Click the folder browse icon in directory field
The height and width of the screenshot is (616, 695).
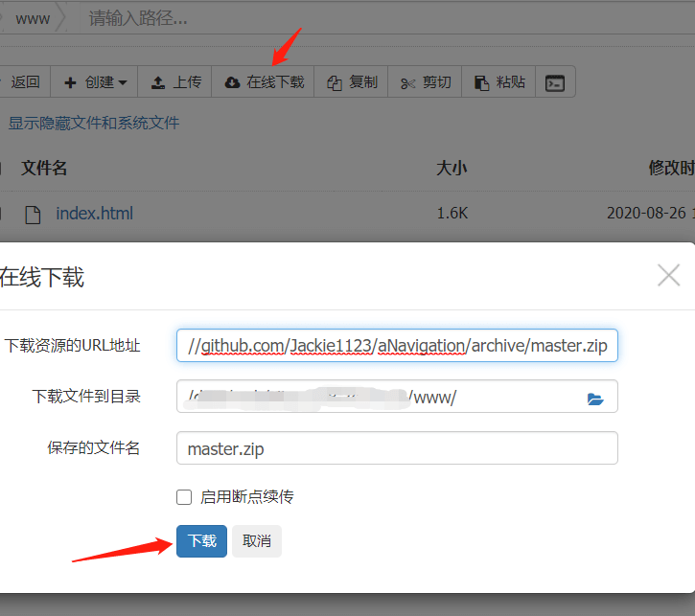click(x=595, y=399)
